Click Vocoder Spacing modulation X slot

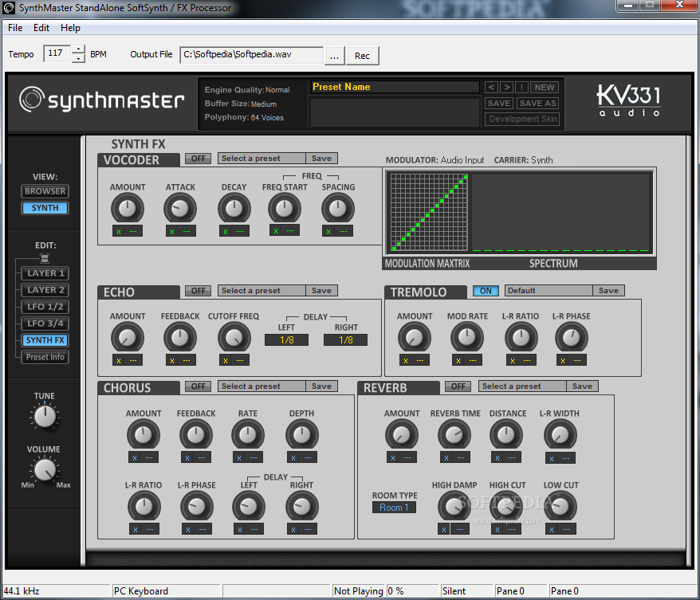click(x=328, y=232)
